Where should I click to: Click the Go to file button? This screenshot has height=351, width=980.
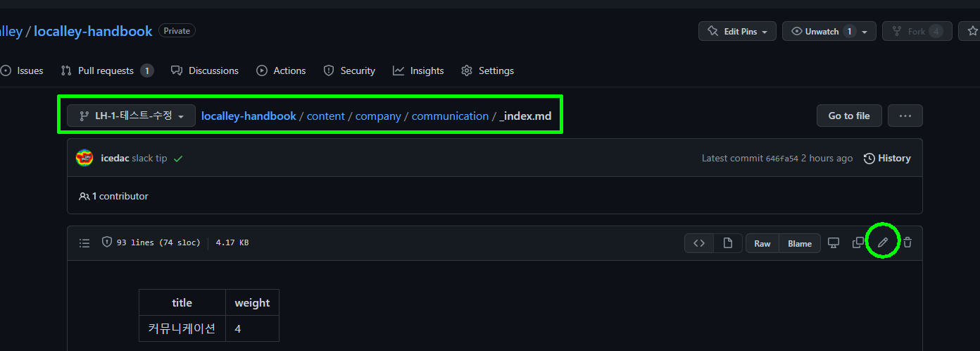848,116
